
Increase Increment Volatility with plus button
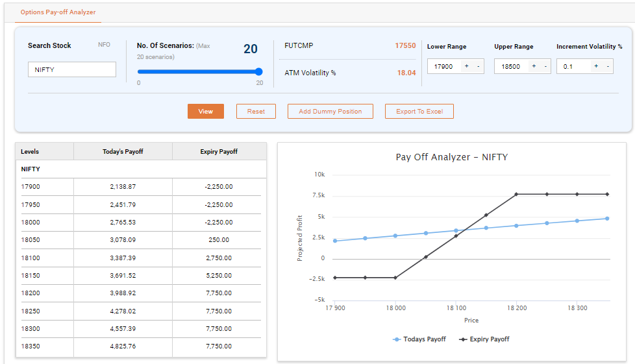(x=595, y=66)
